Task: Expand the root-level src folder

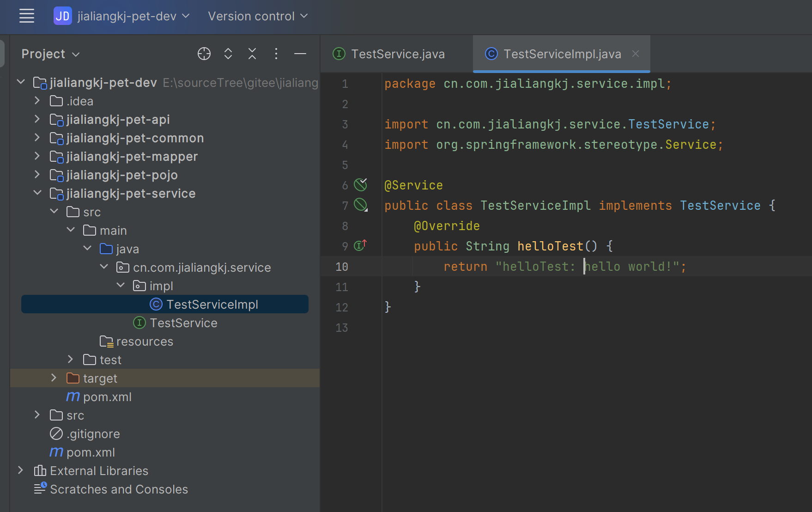Action: pyautogui.click(x=37, y=415)
